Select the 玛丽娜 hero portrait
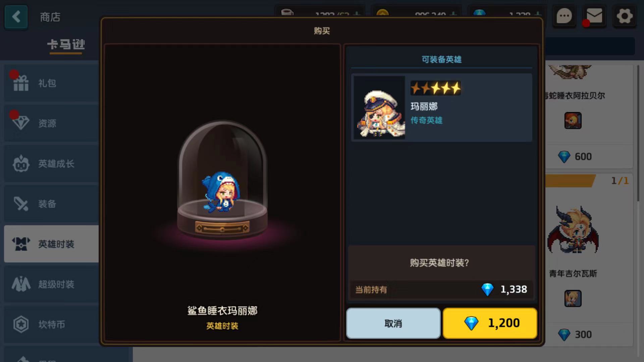The height and width of the screenshot is (362, 644). click(x=380, y=108)
